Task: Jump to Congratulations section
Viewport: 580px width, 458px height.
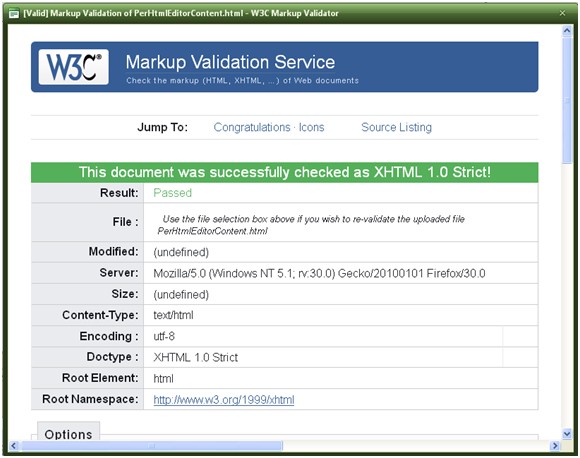Action: 252,127
